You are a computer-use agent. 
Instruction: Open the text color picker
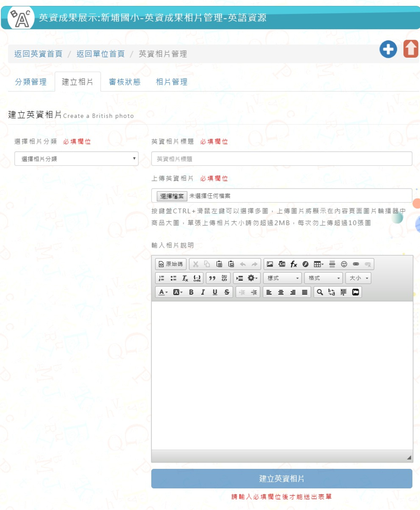point(163,292)
